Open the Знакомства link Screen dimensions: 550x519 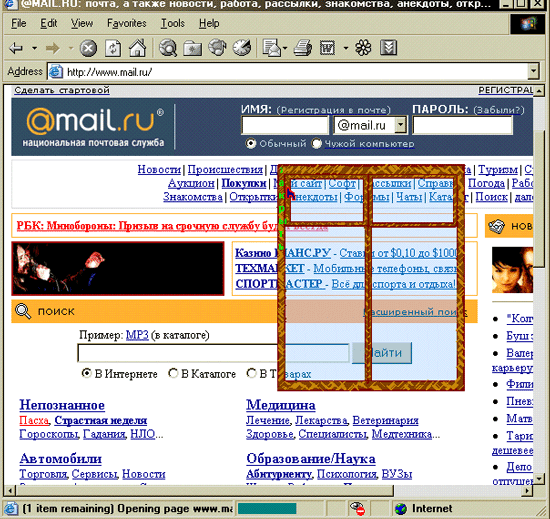tap(193, 197)
